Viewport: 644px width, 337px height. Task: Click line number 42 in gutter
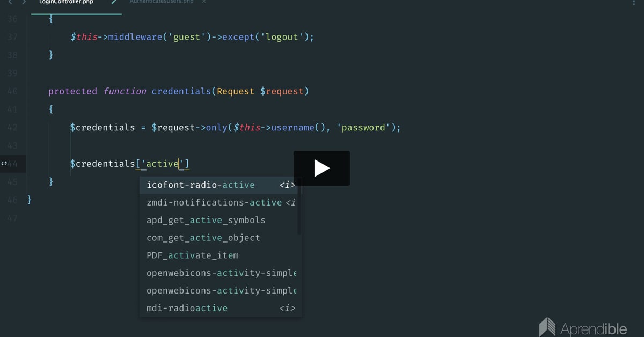click(x=13, y=128)
